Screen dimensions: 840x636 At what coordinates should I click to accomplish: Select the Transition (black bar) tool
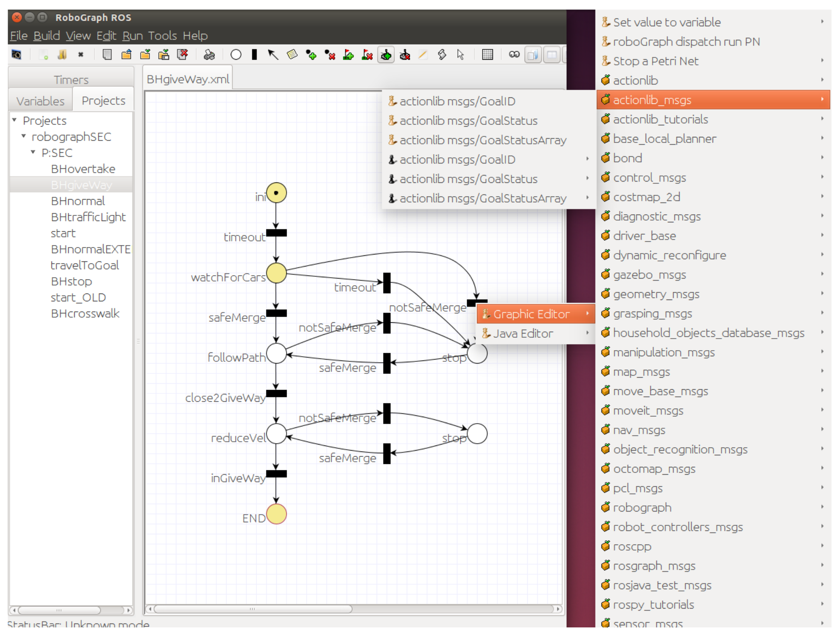(254, 55)
